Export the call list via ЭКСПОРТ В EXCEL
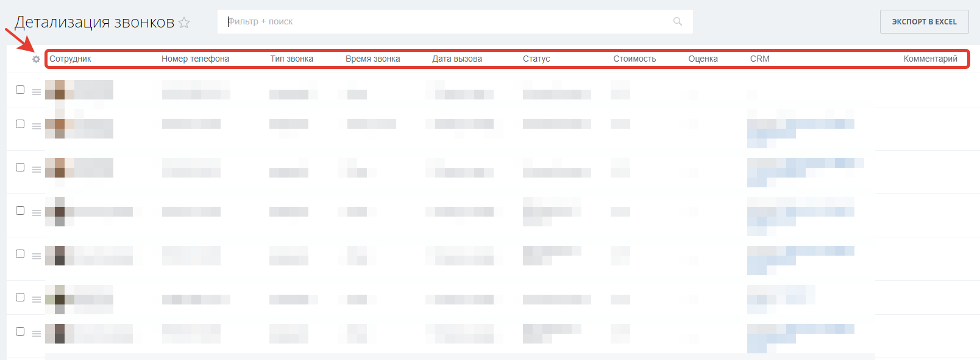 point(924,21)
